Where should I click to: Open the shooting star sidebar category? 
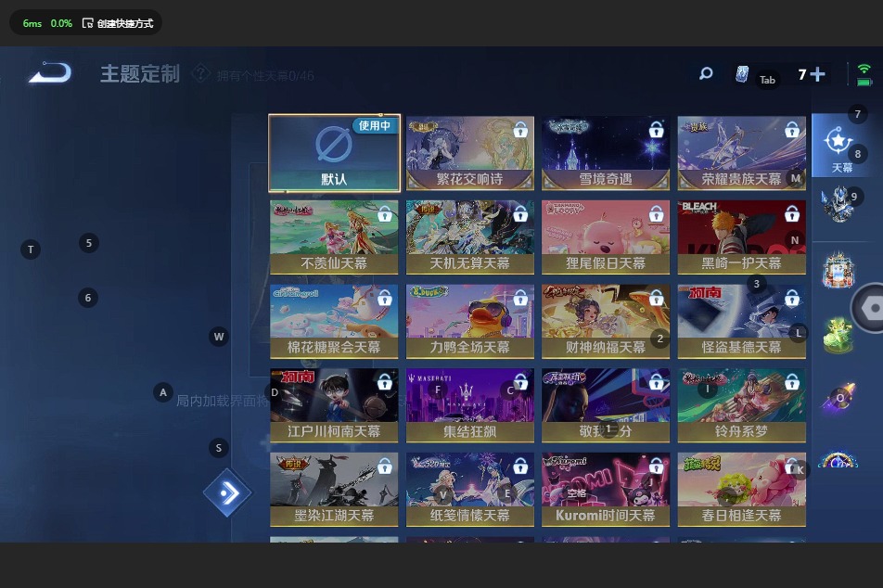(838, 398)
